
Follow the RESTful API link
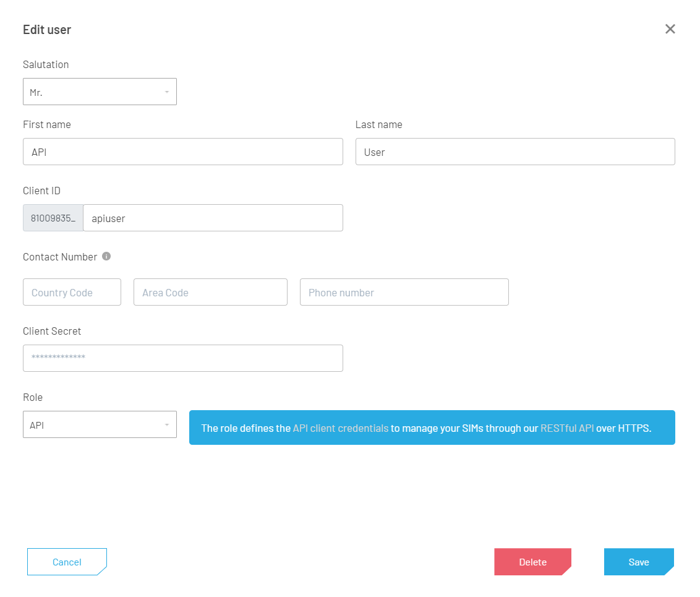[x=566, y=428]
